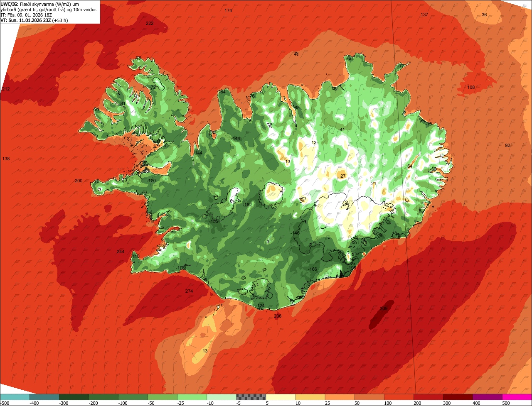Viewport: 532px width, 406px height.
Task: Click the 138 value on the west edge
Action: [6, 159]
